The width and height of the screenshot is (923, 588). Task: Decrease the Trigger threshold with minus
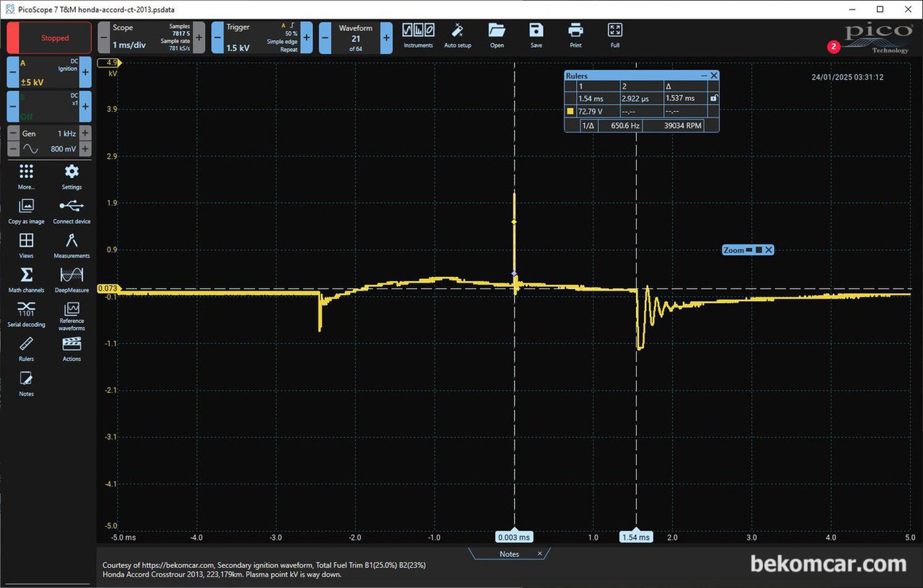218,38
